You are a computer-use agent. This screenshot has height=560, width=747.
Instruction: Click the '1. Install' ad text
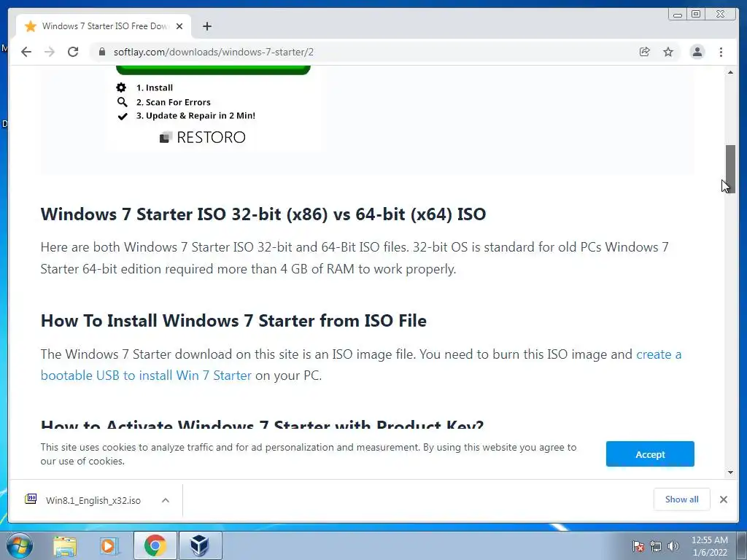point(155,87)
